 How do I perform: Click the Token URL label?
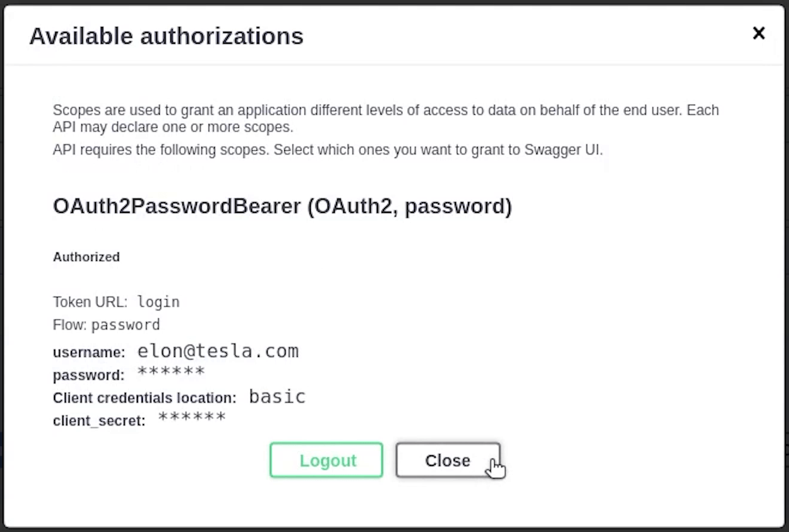(90, 302)
